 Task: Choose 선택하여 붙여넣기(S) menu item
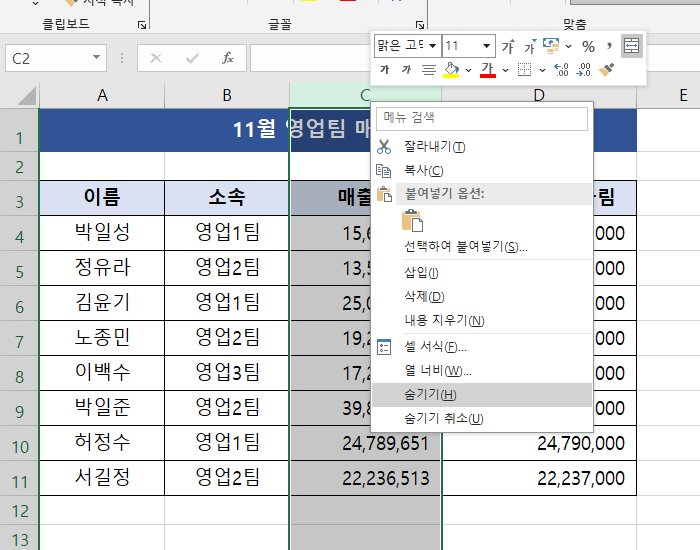point(482,246)
